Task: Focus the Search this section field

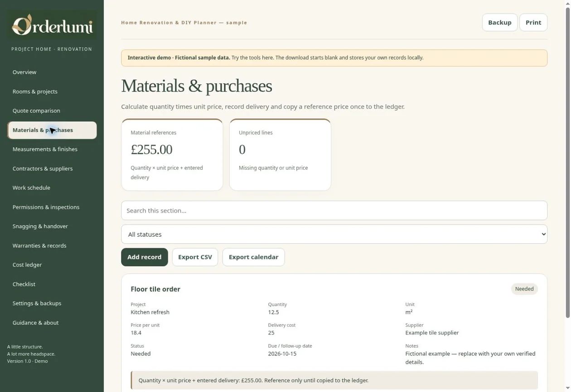Action: [334, 210]
